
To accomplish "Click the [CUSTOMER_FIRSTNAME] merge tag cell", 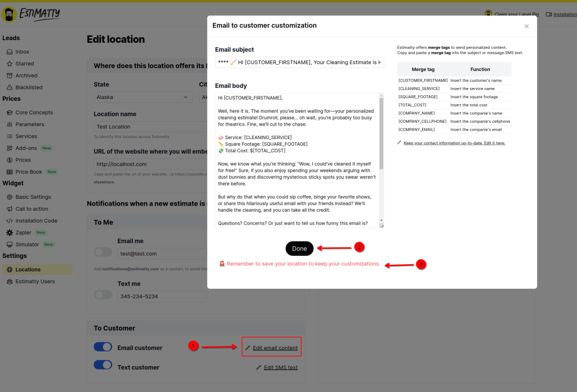I will point(423,81).
